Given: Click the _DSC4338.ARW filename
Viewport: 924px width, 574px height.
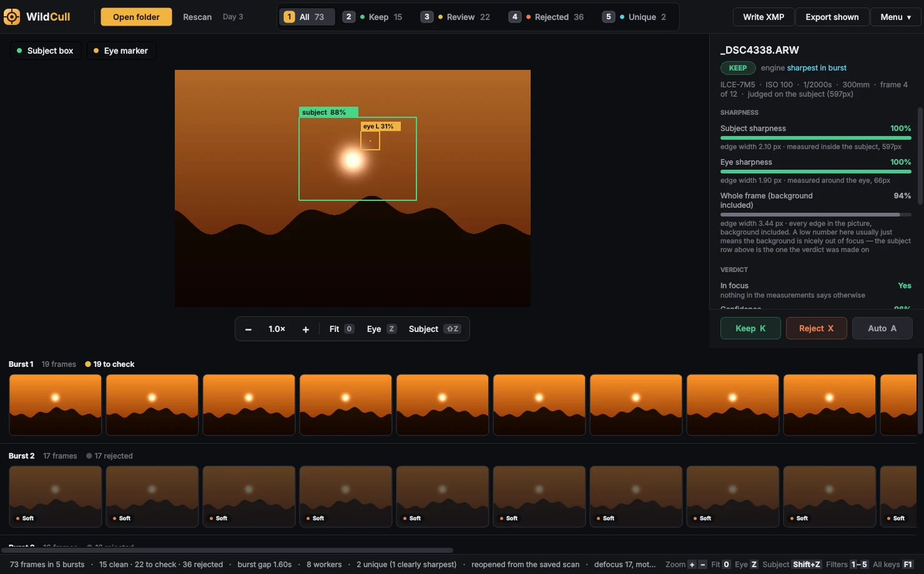Looking at the screenshot, I should pyautogui.click(x=760, y=50).
